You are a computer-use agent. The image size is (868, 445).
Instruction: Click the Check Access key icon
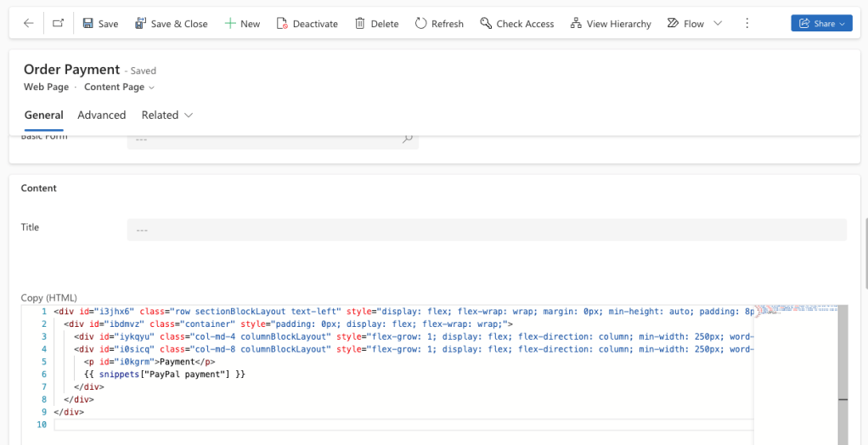[486, 24]
